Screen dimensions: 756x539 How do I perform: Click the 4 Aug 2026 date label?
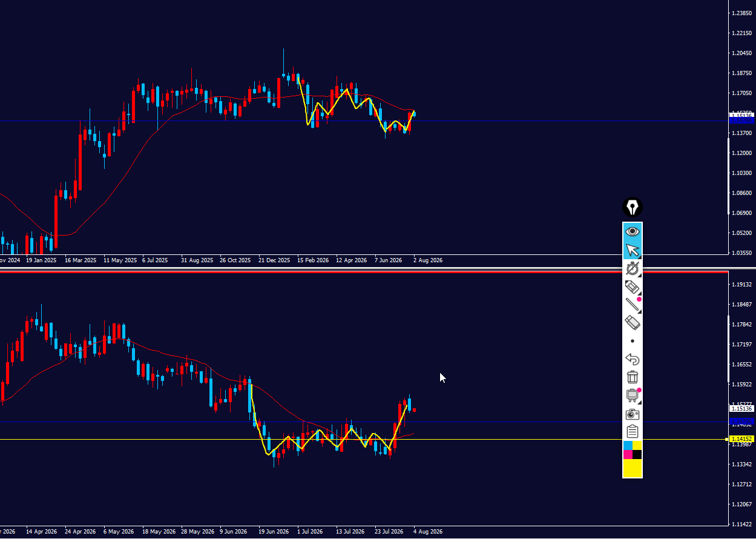point(428,532)
